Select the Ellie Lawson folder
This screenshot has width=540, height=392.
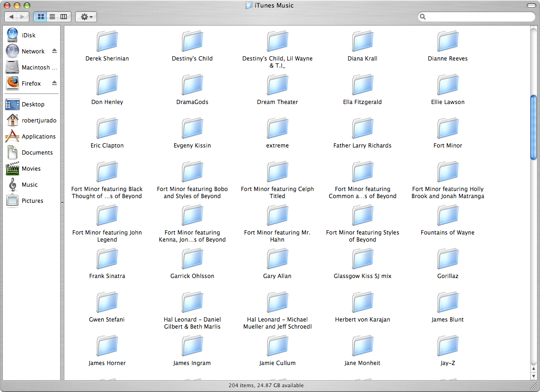pyautogui.click(x=448, y=90)
